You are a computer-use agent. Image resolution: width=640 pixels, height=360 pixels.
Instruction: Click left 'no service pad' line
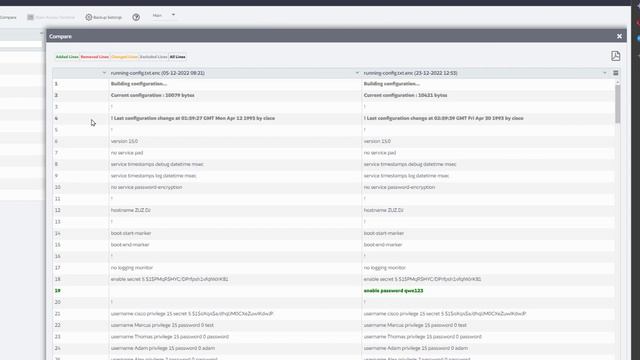pyautogui.click(x=127, y=153)
